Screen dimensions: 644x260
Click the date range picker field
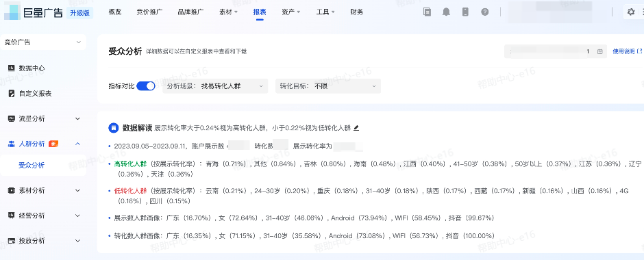click(556, 51)
